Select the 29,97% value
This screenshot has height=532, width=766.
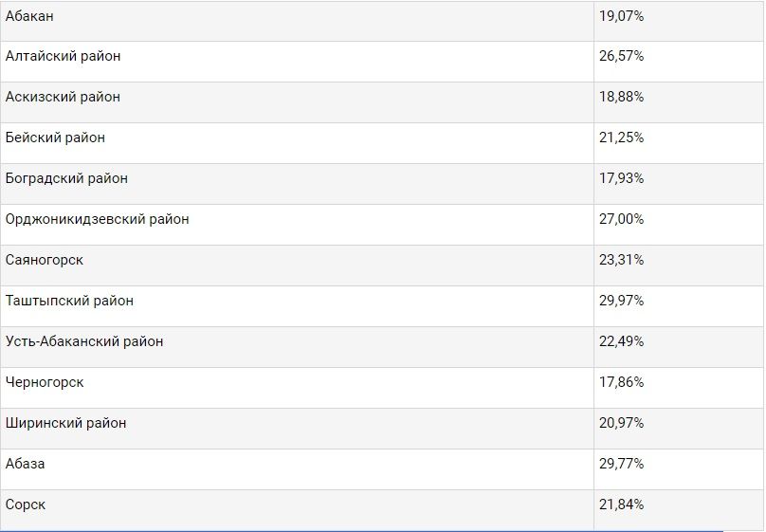pos(621,301)
